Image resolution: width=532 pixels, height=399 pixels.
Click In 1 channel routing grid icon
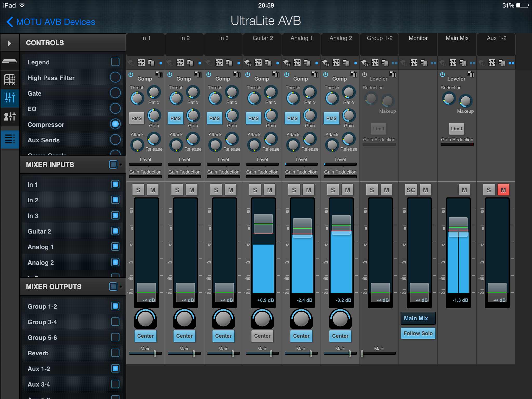click(141, 63)
